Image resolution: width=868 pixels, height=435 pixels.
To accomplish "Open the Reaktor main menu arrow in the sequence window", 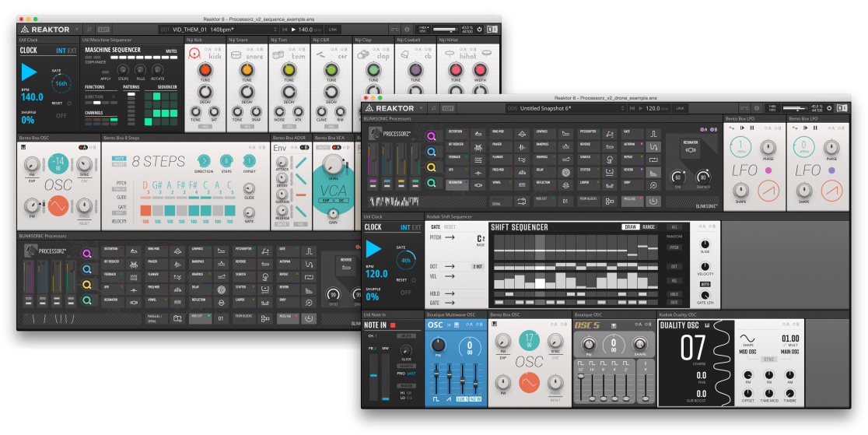I will (x=76, y=30).
